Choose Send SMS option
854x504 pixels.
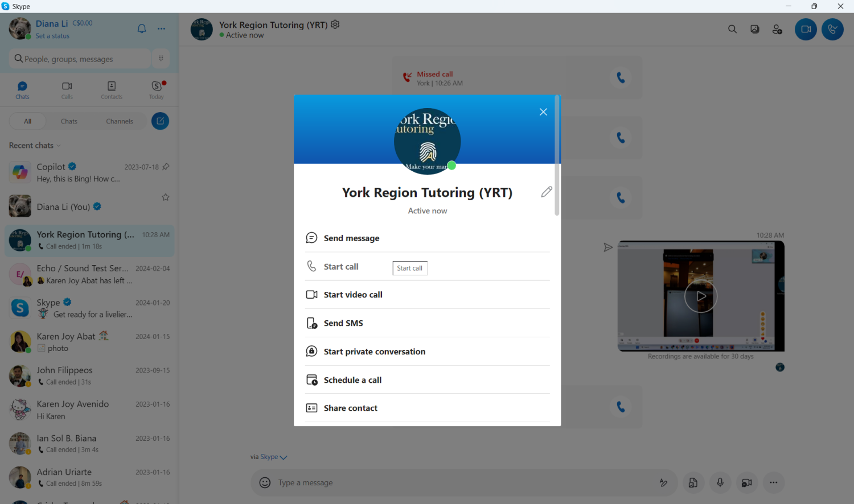[x=427, y=323]
